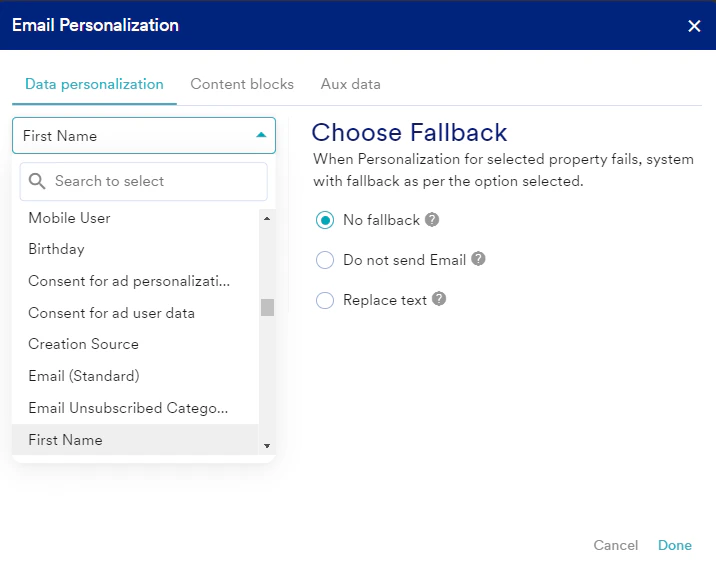Click the magnifier icon in search box

38,181
